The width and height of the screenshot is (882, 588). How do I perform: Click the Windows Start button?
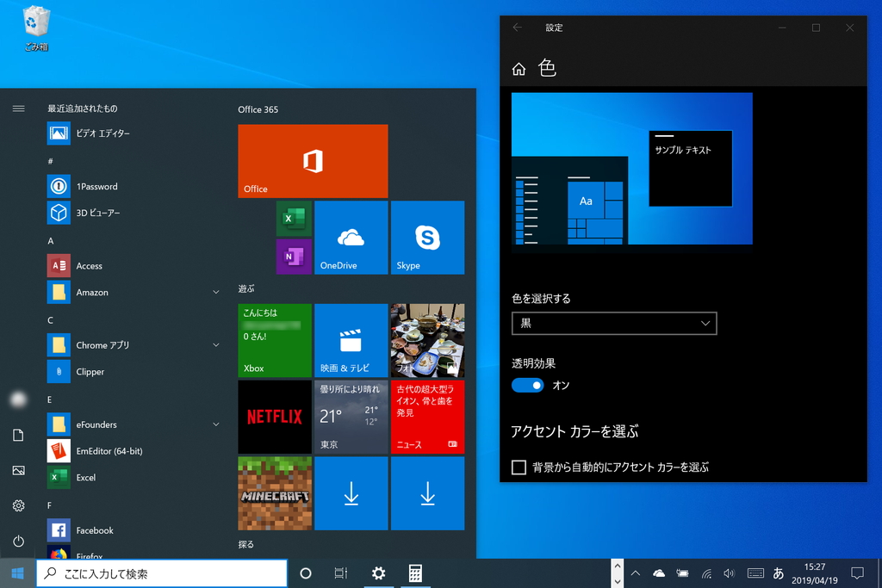pos(17,573)
